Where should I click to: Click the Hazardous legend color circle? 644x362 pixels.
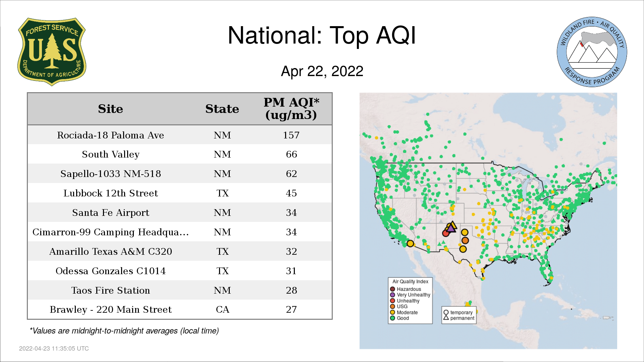pos(392,289)
